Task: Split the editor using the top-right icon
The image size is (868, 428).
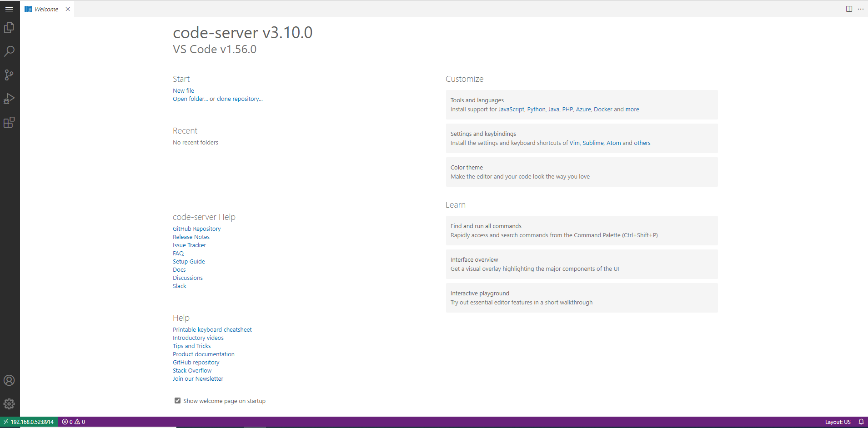Action: (848, 9)
